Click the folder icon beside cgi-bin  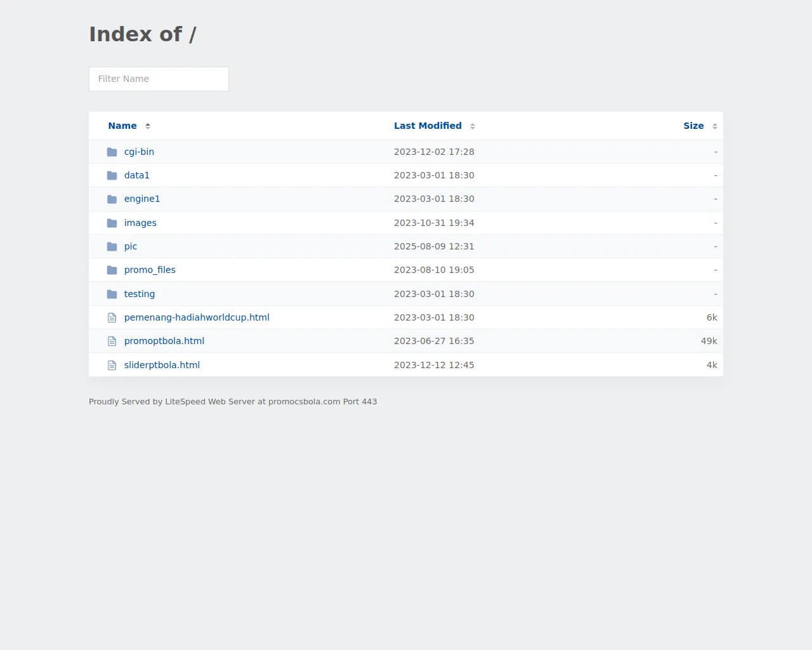(112, 152)
